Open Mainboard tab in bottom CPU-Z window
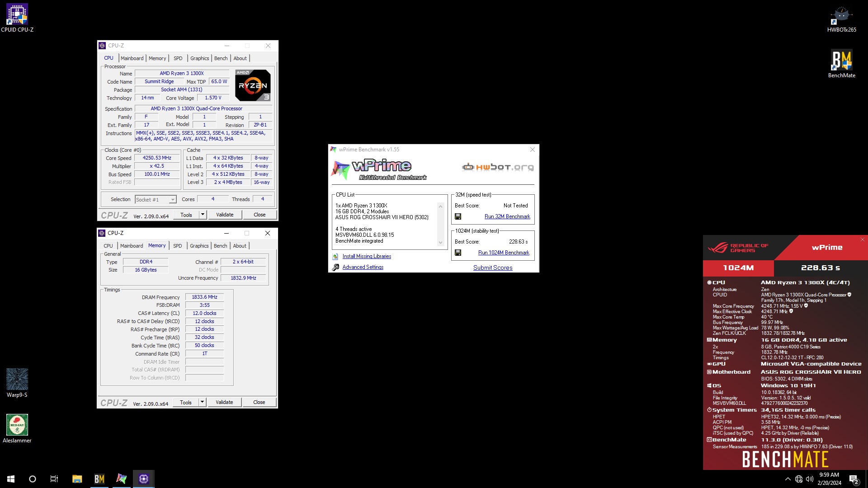Viewport: 868px width, 488px height. [132, 246]
